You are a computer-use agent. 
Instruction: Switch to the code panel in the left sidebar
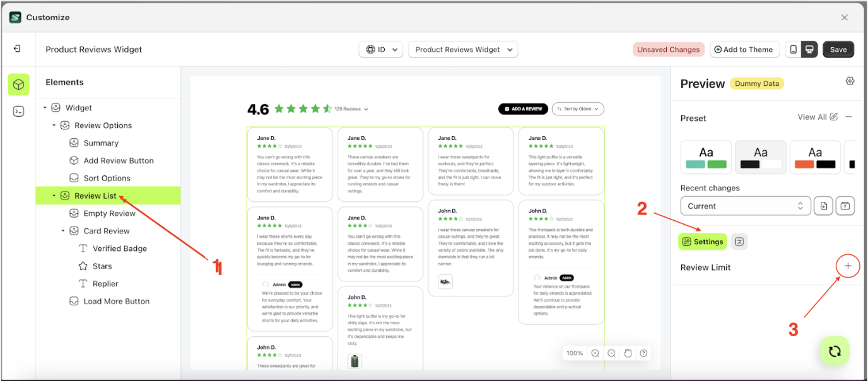click(x=18, y=110)
